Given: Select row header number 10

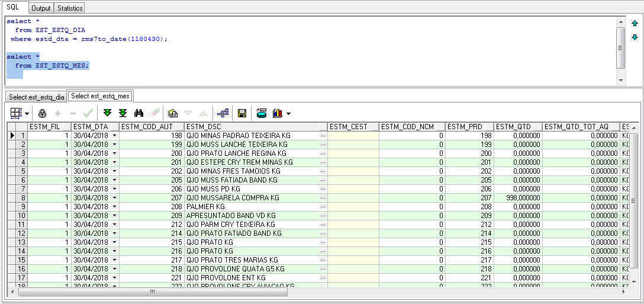Looking at the screenshot, I should point(21,216).
